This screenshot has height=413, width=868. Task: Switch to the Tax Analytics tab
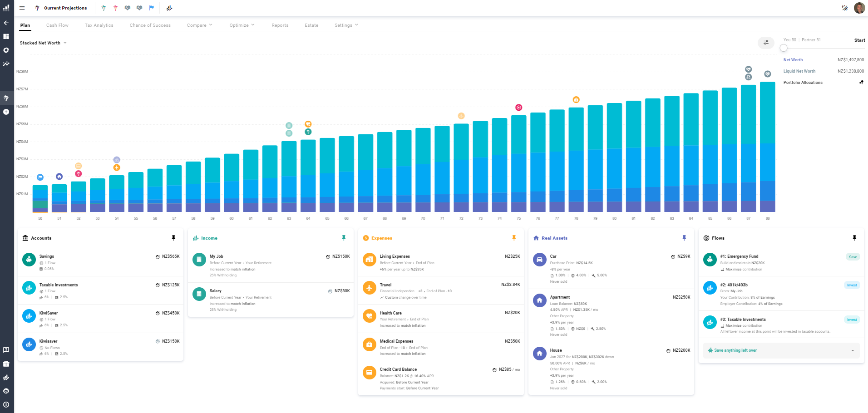[99, 25]
